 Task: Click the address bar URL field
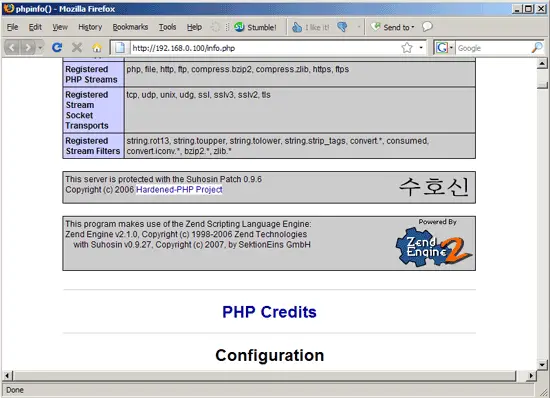[x=265, y=48]
